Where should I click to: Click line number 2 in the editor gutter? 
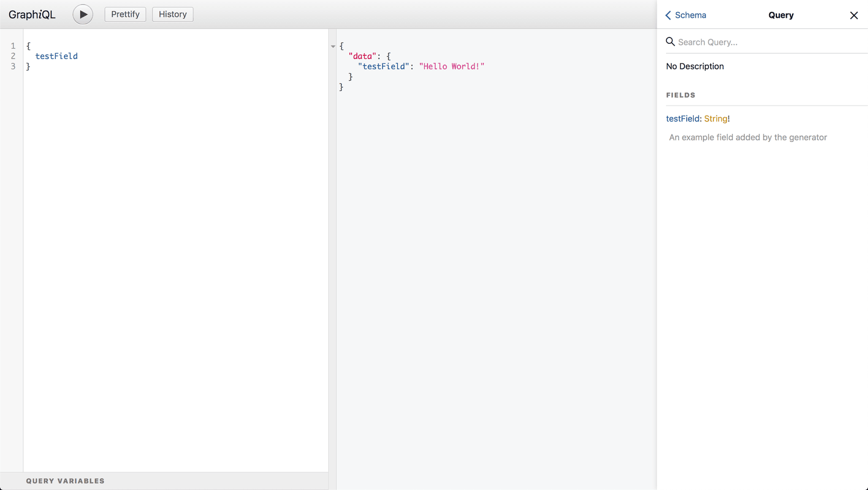pyautogui.click(x=13, y=56)
